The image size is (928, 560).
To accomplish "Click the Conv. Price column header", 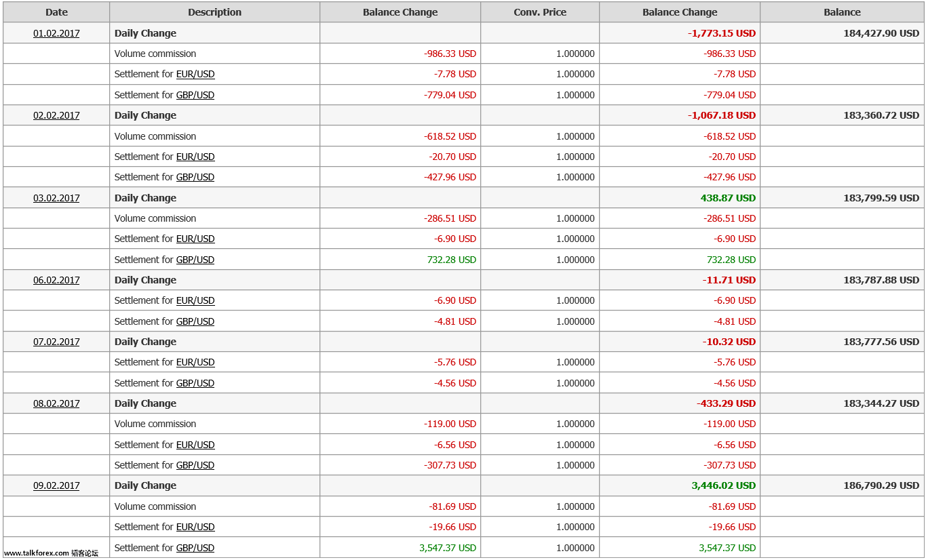I will [540, 12].
